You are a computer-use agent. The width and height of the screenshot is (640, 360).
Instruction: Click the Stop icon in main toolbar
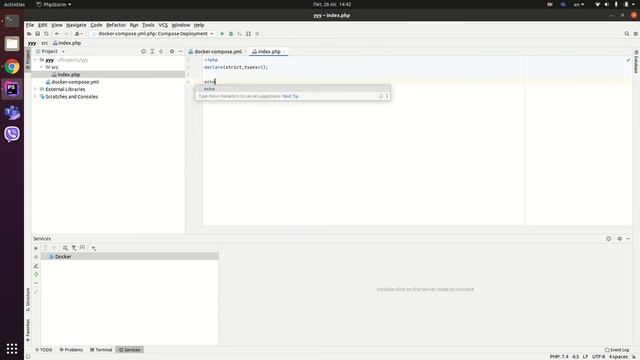click(257, 34)
